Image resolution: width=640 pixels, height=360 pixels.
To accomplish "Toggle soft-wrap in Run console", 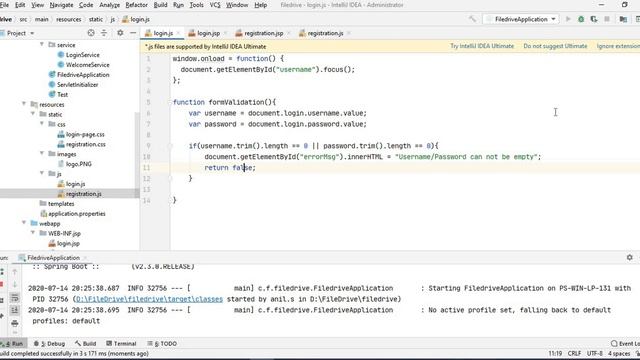I will coord(15,298).
